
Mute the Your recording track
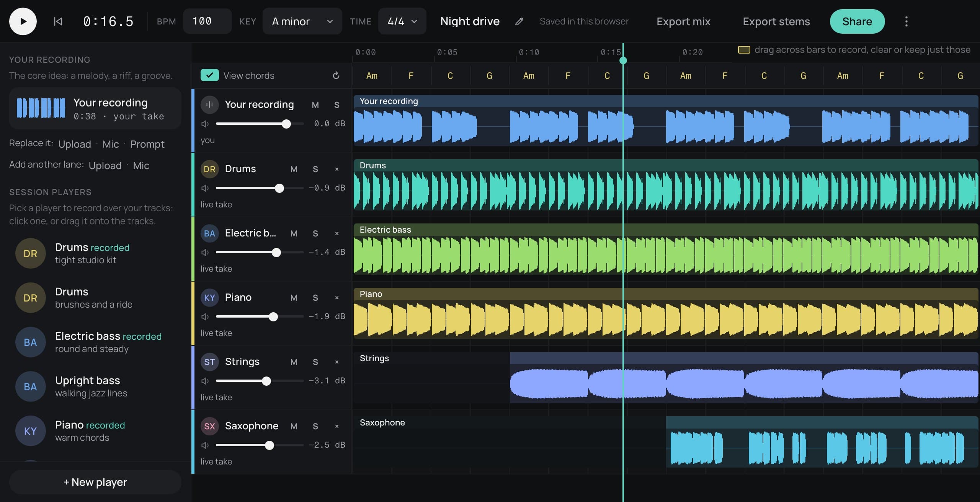[x=315, y=105]
